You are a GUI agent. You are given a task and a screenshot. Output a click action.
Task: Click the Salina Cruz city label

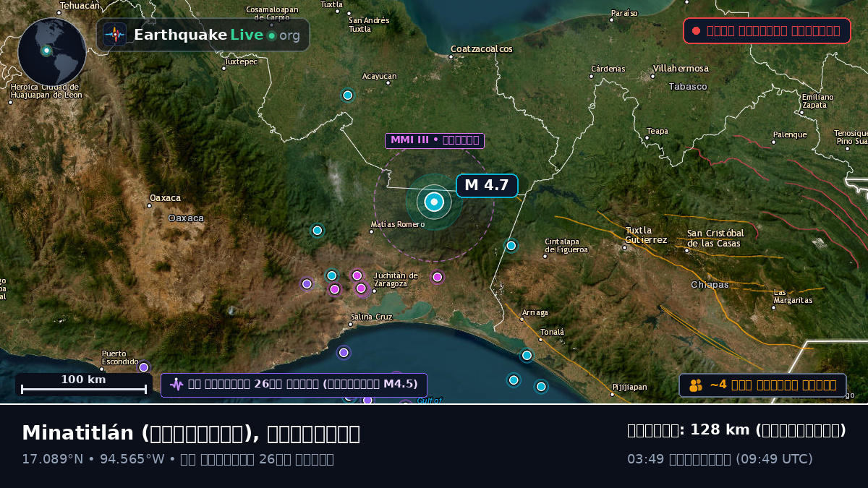coord(371,317)
